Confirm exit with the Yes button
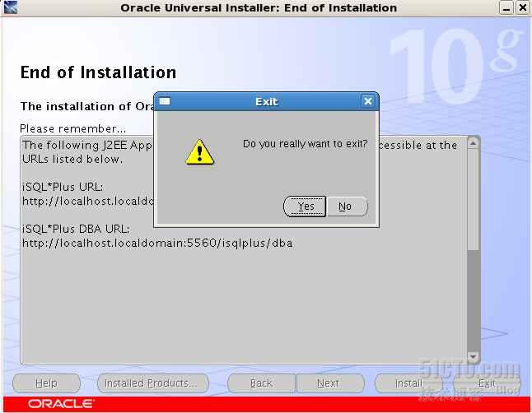This screenshot has width=532, height=413. [x=305, y=206]
